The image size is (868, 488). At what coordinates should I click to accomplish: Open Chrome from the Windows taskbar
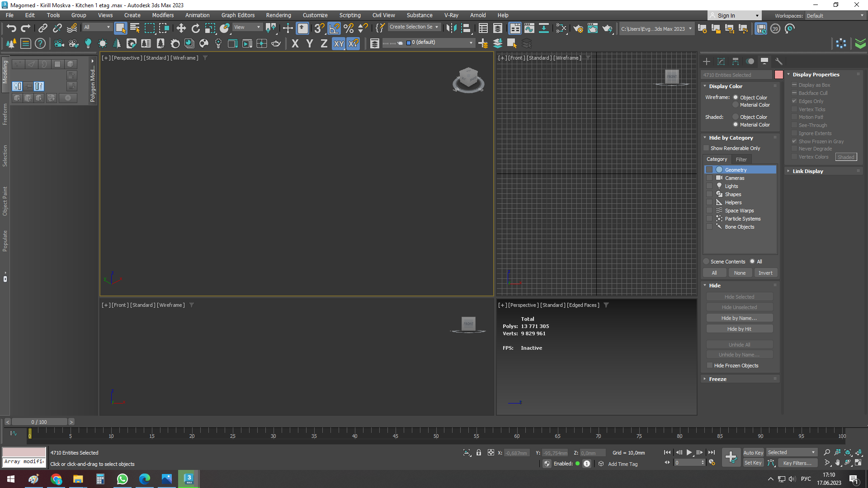56,479
